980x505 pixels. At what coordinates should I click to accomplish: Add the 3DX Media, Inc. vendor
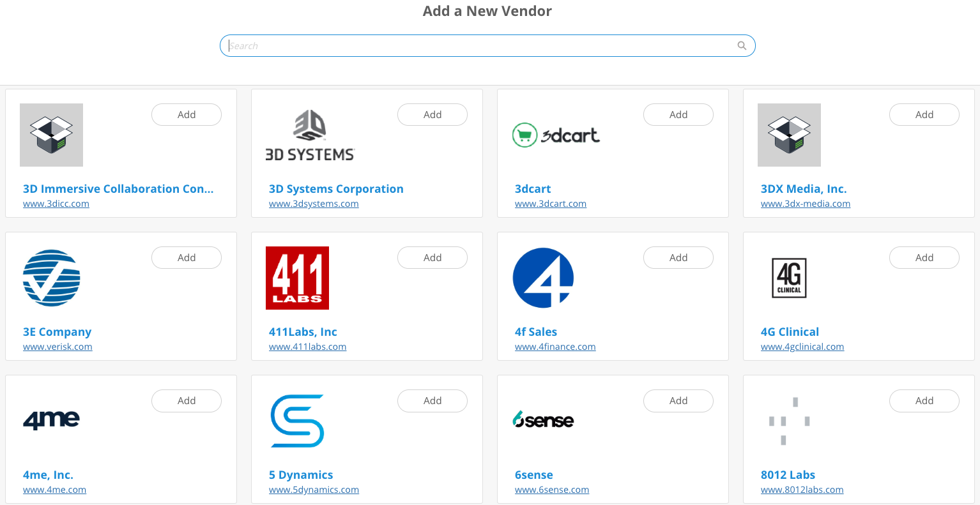[924, 115]
